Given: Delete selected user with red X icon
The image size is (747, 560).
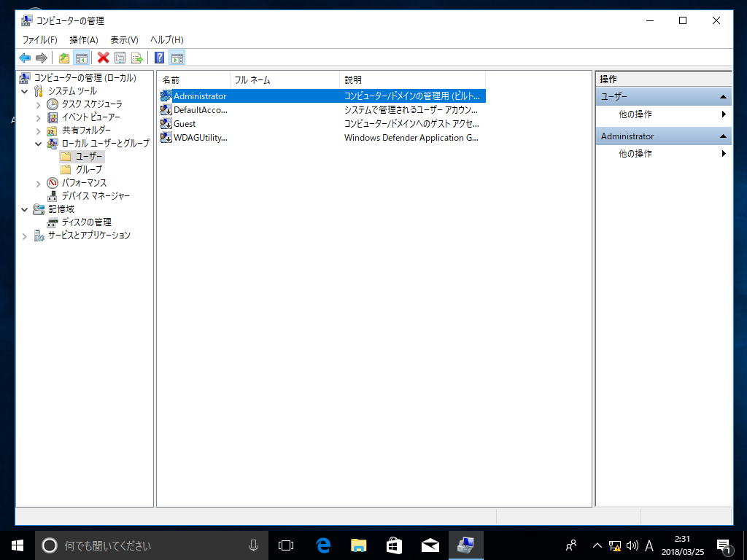Looking at the screenshot, I should tap(103, 58).
